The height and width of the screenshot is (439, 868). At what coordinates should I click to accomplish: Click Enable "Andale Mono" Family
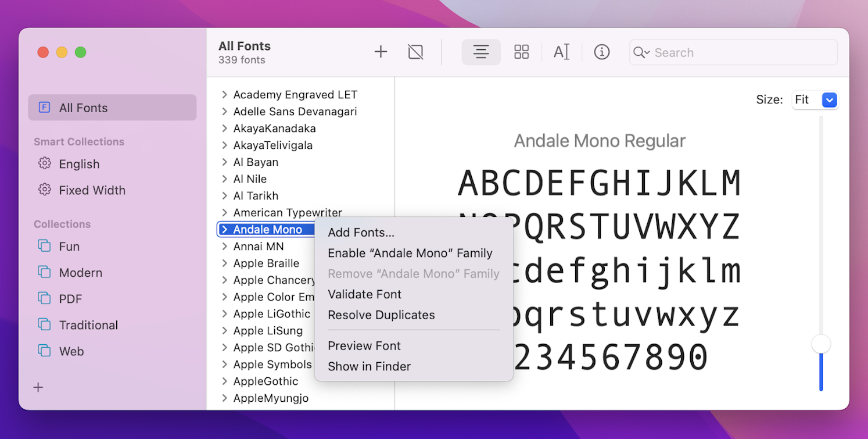tap(410, 253)
